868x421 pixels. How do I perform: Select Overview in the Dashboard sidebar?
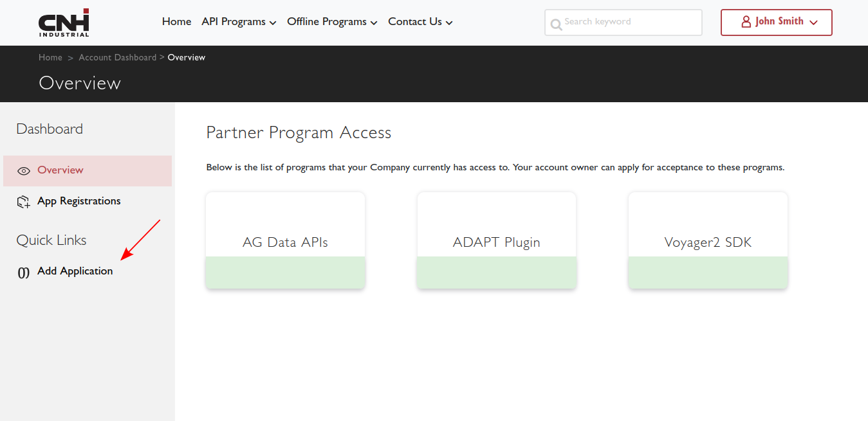tap(88, 171)
